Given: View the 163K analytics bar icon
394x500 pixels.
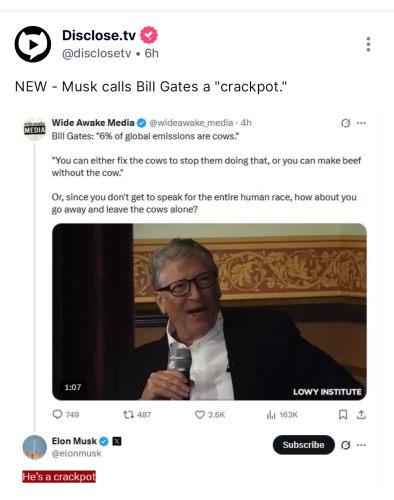Looking at the screenshot, I should pyautogui.click(x=271, y=415).
